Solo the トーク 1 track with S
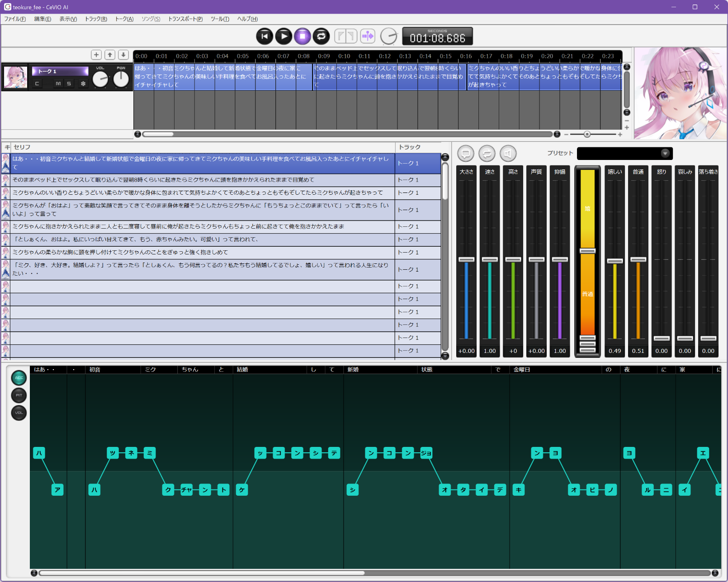 pyautogui.click(x=69, y=84)
